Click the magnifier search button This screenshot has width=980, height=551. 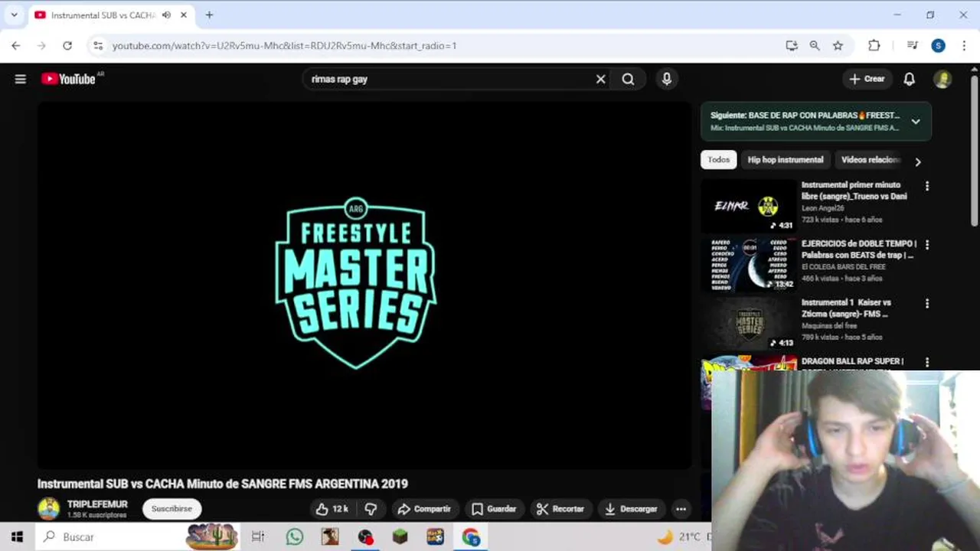(628, 79)
